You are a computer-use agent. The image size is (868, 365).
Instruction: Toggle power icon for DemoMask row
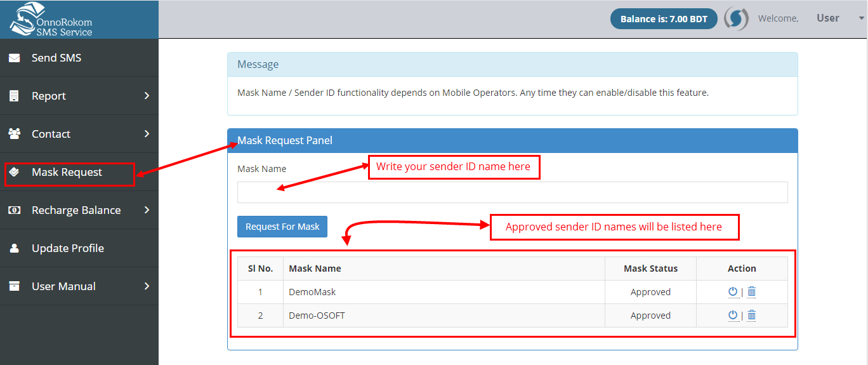tap(733, 291)
